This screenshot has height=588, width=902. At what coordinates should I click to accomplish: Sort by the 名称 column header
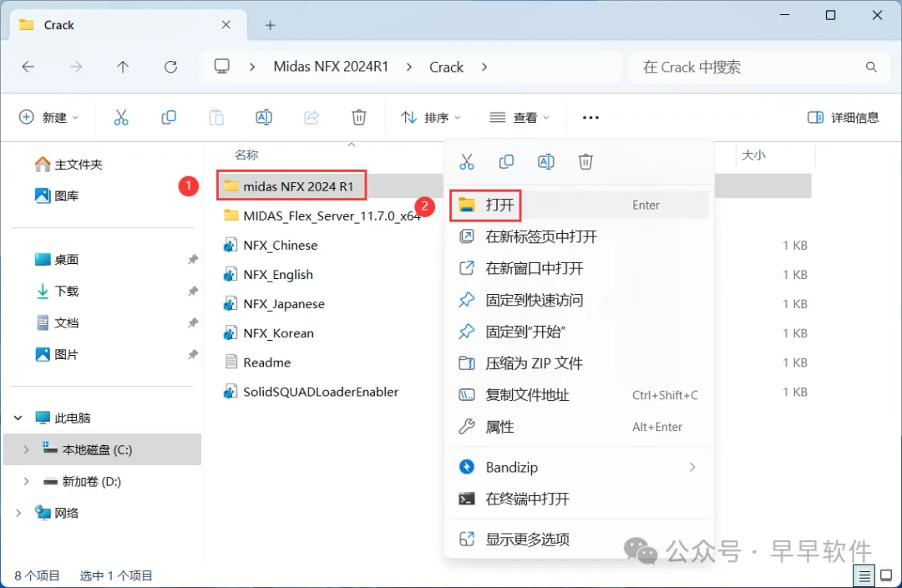(246, 155)
